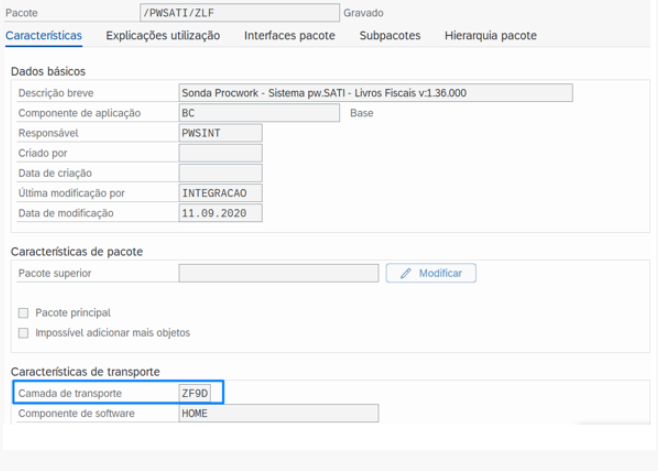Click the Responsável label

tap(48, 133)
